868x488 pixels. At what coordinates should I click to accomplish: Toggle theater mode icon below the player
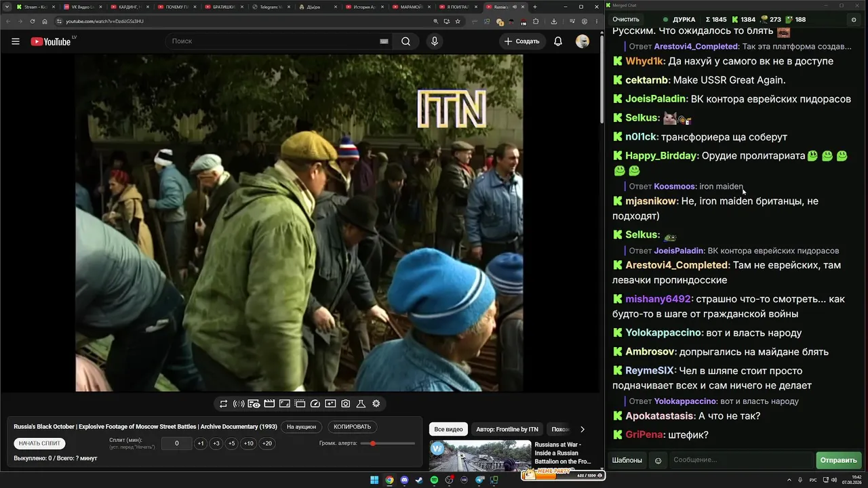pos(300,404)
